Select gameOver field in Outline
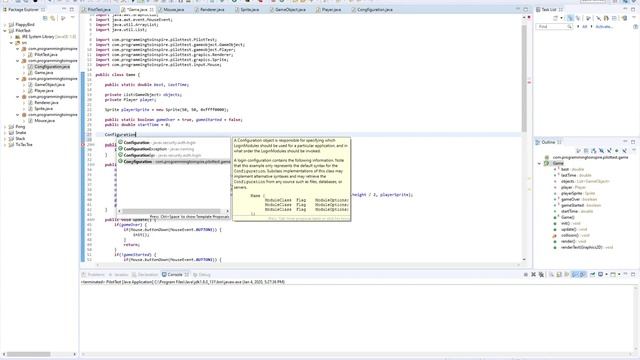 (x=579, y=199)
